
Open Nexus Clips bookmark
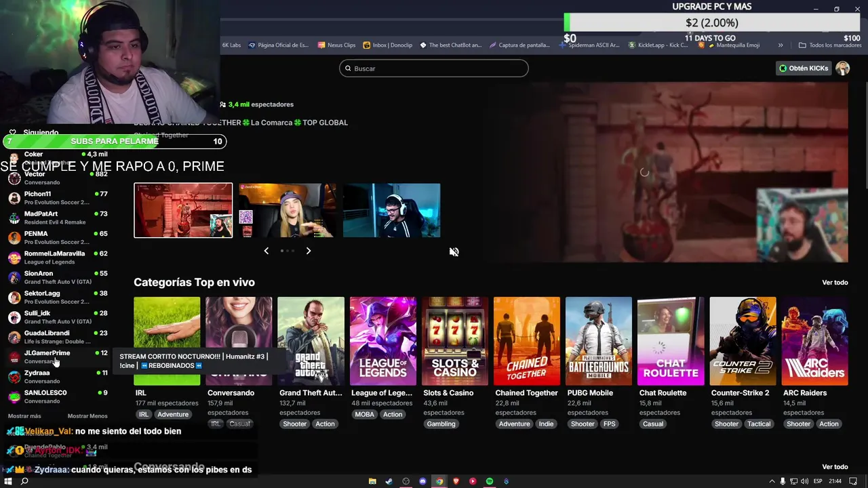[336, 45]
